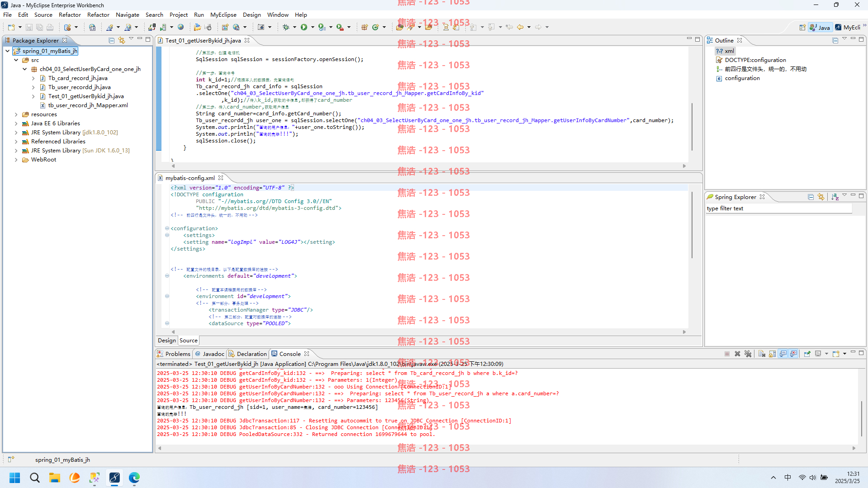Toggle Scroll Lock in Console toolbar
This screenshot has height=488, width=868.
(772, 354)
